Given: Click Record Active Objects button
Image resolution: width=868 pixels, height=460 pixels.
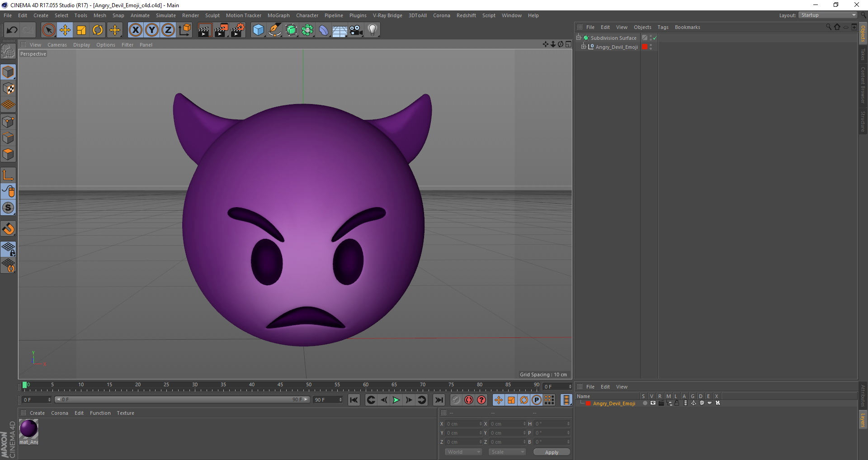Looking at the screenshot, I should point(456,400).
